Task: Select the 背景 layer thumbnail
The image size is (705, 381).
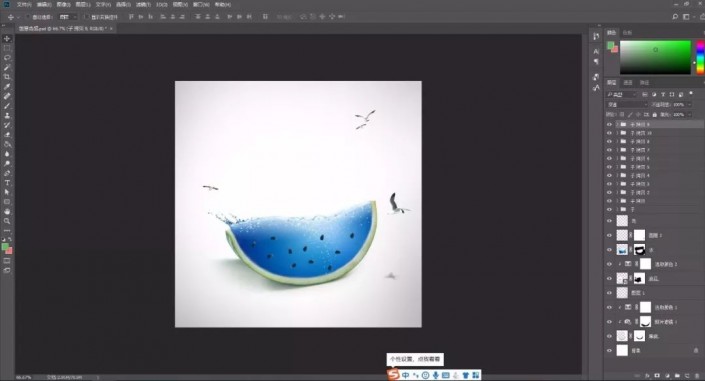Action: (x=622, y=350)
